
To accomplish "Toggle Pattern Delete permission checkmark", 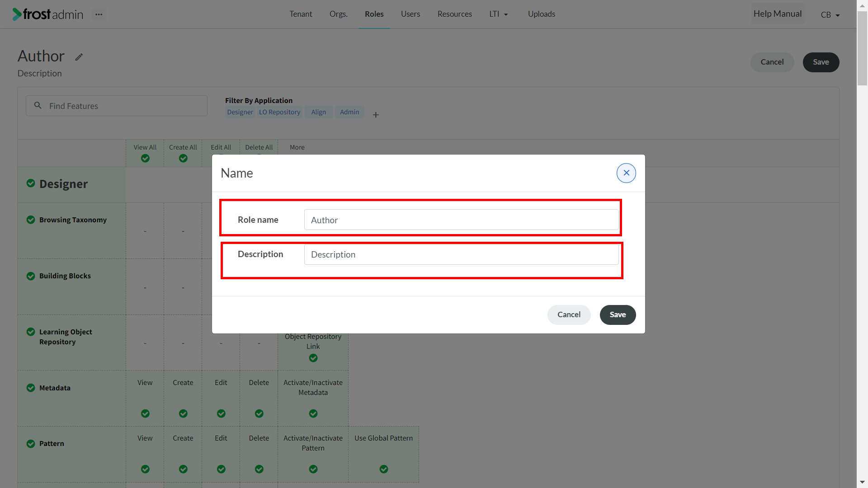I will click(x=259, y=469).
